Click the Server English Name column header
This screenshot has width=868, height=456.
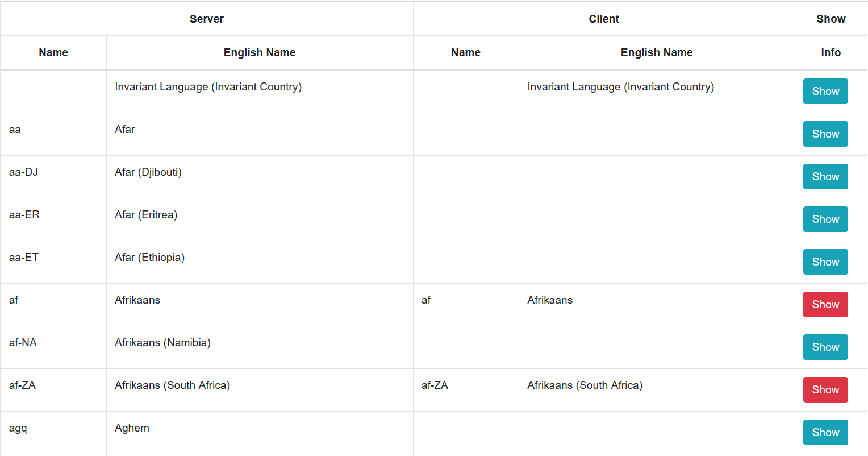260,52
